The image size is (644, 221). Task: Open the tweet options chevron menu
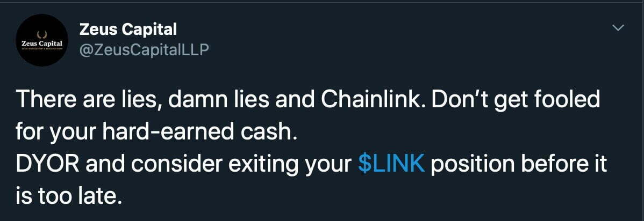pyautogui.click(x=619, y=28)
